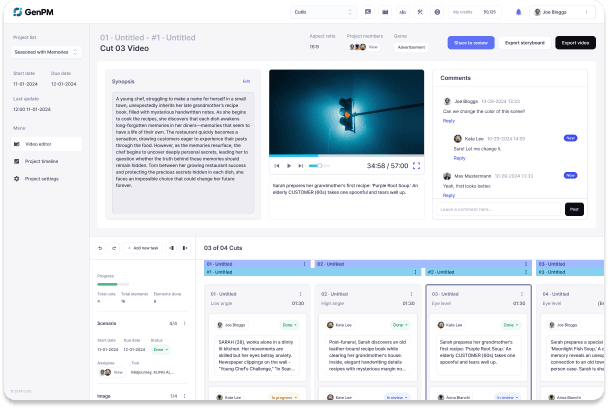608x408 pixels.
Task: Reply to Joe Bloggs's comment
Action: click(449, 121)
